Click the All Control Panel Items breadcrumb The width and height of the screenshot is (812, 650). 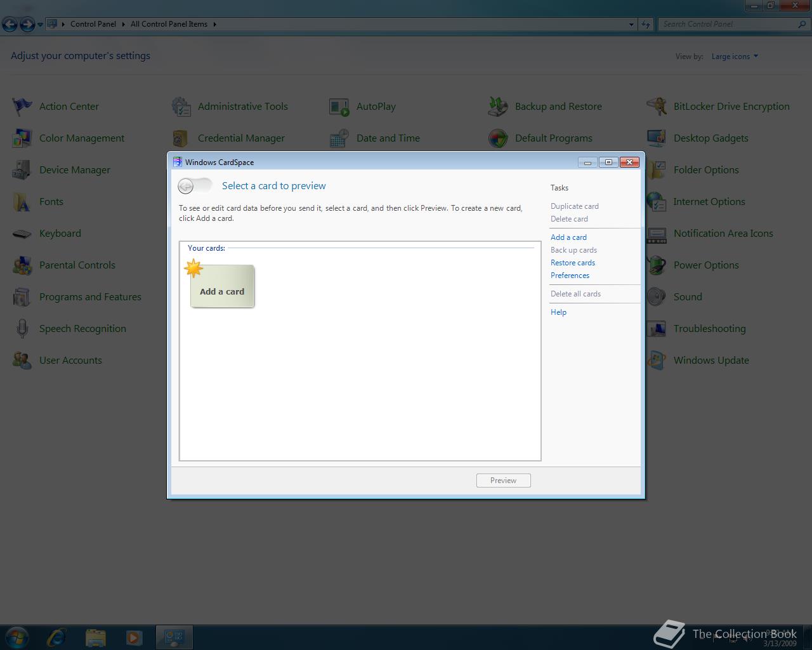pos(169,24)
